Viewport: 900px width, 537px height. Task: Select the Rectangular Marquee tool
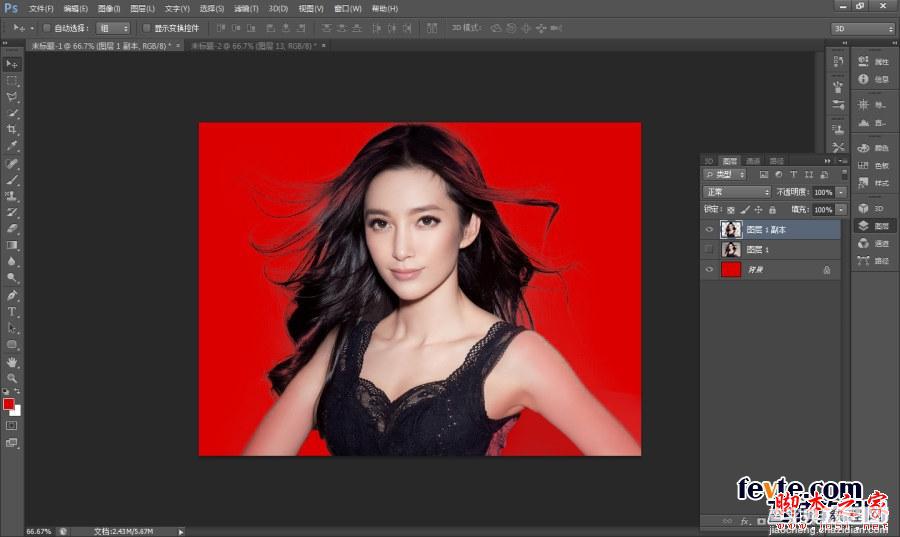point(11,81)
